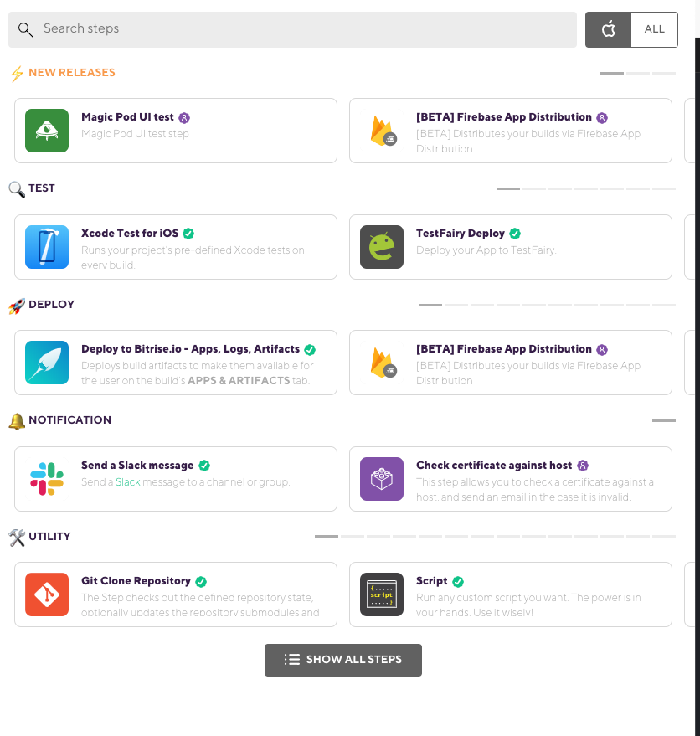Focus the Search steps input field

(x=292, y=29)
